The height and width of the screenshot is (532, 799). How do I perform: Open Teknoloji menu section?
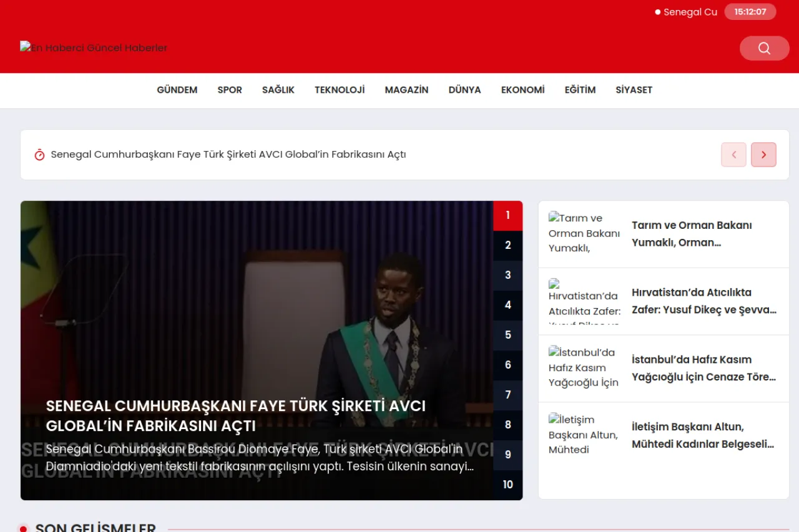point(340,90)
